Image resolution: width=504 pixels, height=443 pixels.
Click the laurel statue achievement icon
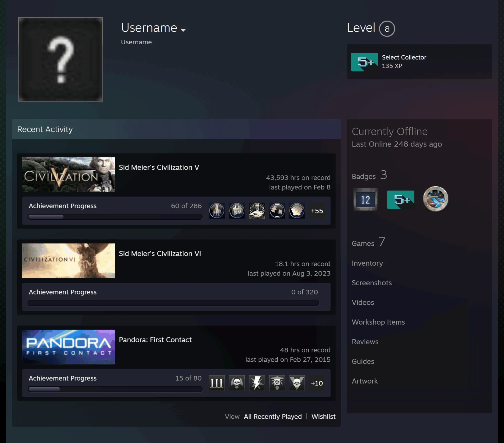(x=257, y=211)
